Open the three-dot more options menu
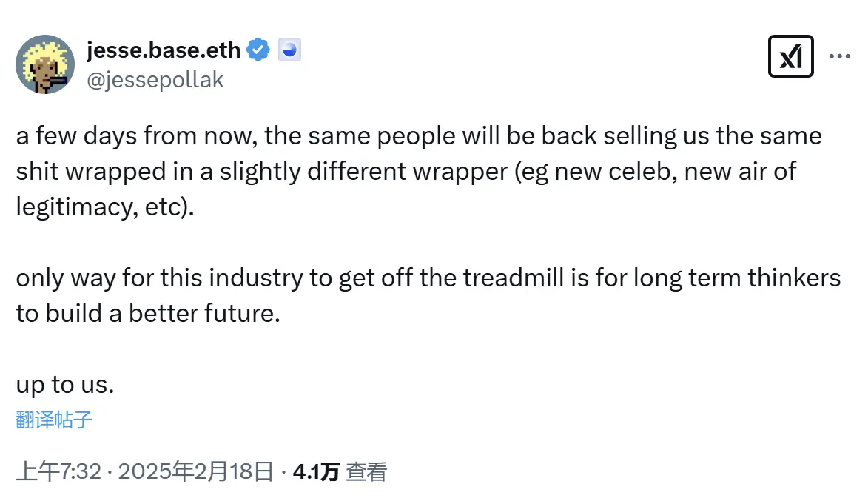Image resolution: width=868 pixels, height=501 pixels. [x=839, y=56]
